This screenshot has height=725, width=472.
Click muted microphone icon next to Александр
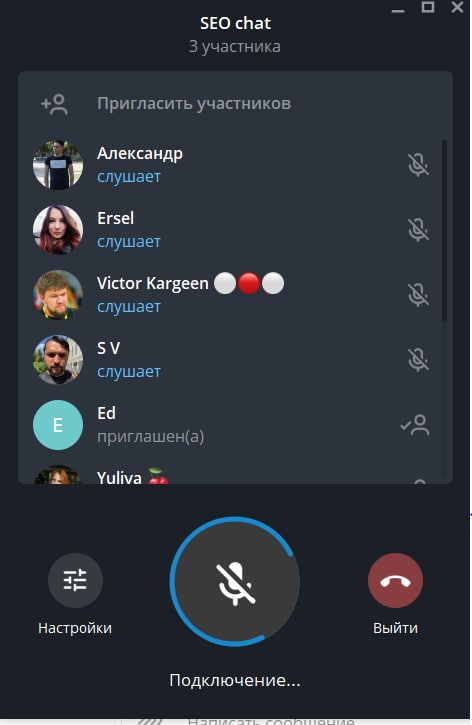418,165
